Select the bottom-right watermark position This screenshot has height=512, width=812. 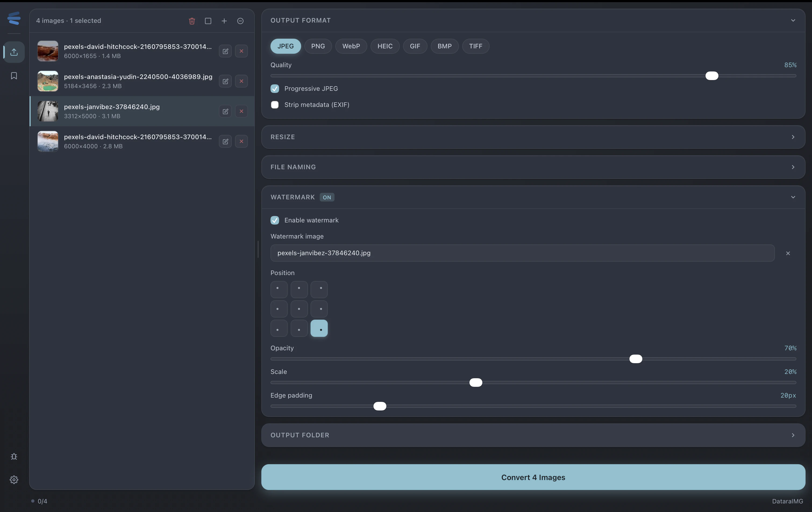(x=319, y=329)
